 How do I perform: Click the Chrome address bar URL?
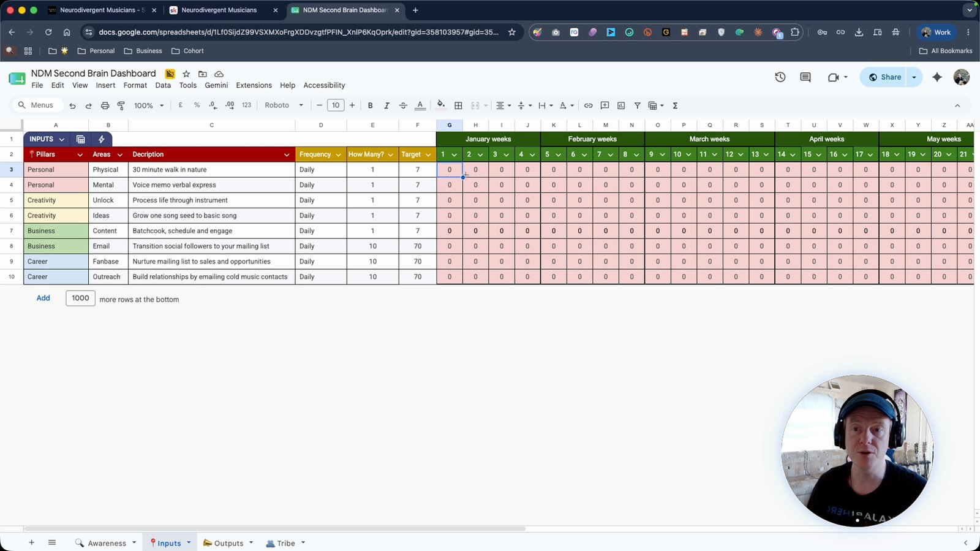click(299, 32)
